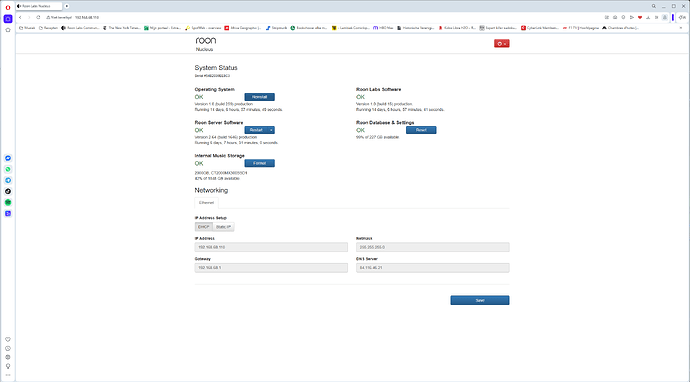Click the red heart bookmark icon

(x=640, y=18)
